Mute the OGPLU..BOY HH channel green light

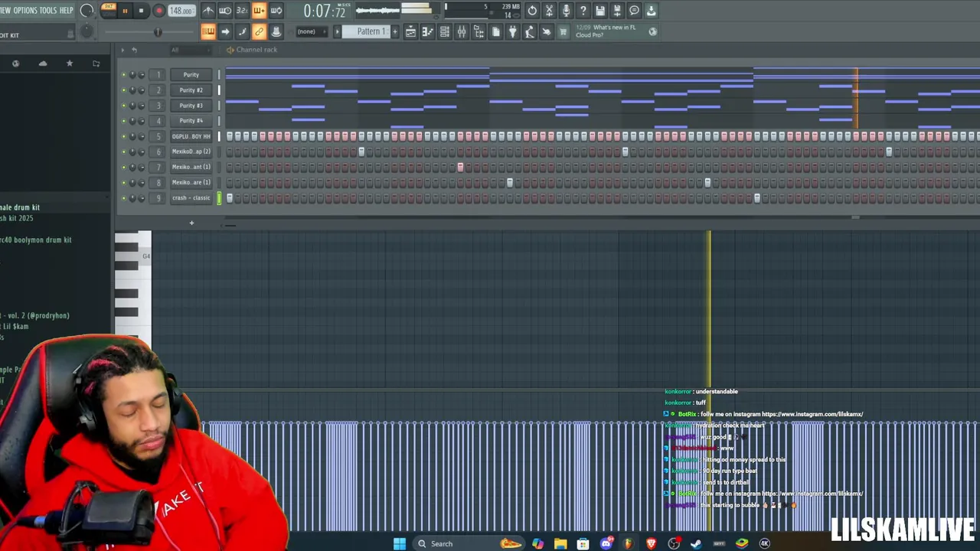(123, 136)
